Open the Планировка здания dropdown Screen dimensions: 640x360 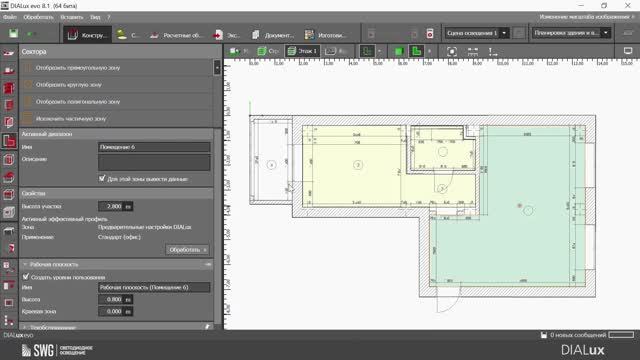click(x=606, y=33)
